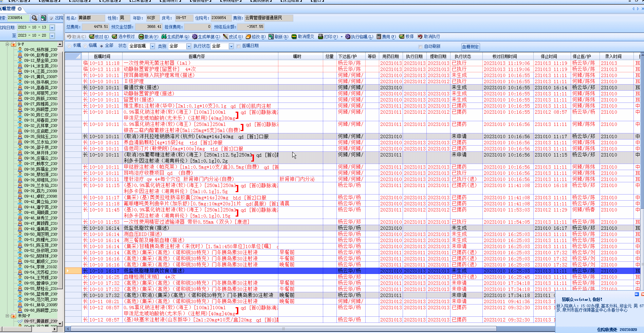
Task: Click the search magnifier icon
Action: (x=34, y=18)
